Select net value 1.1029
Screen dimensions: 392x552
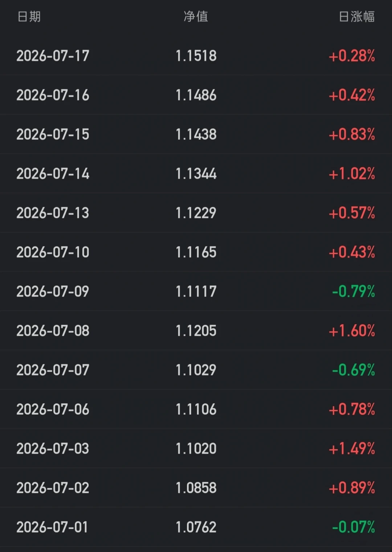click(x=196, y=370)
